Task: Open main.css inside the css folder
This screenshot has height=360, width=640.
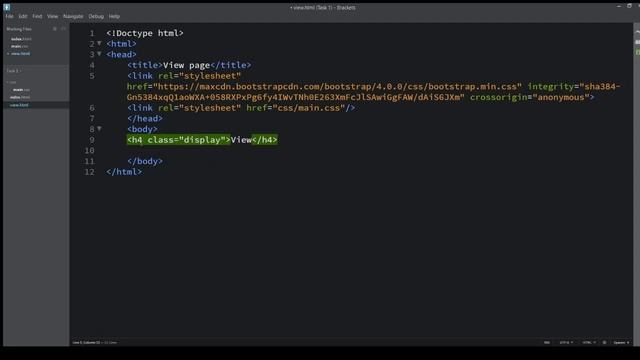Action: (x=21, y=89)
